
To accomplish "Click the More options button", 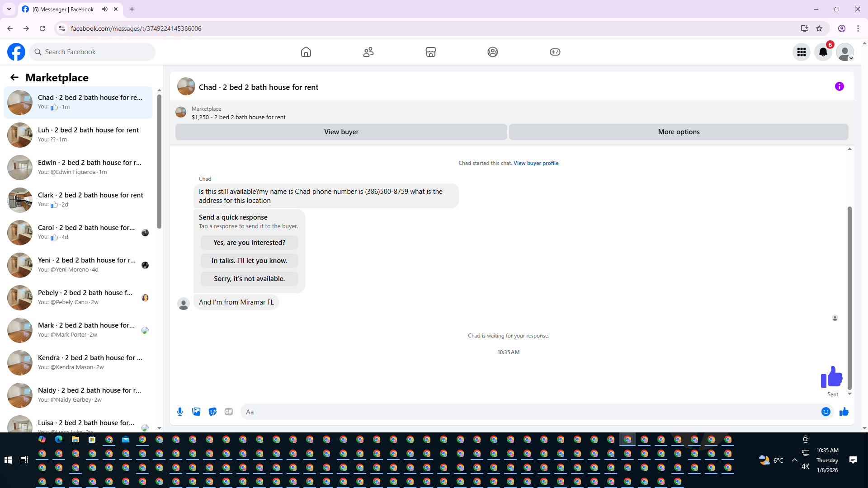I will pos(679,132).
